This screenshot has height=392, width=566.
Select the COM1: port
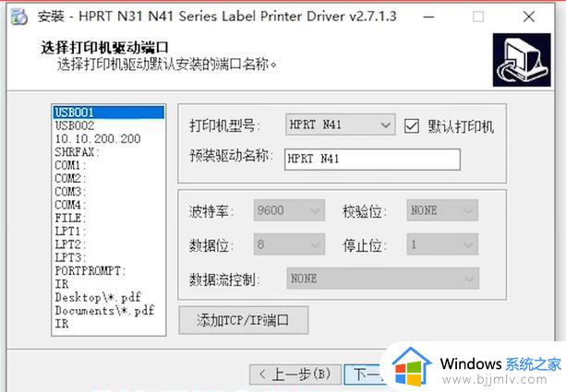(109, 165)
